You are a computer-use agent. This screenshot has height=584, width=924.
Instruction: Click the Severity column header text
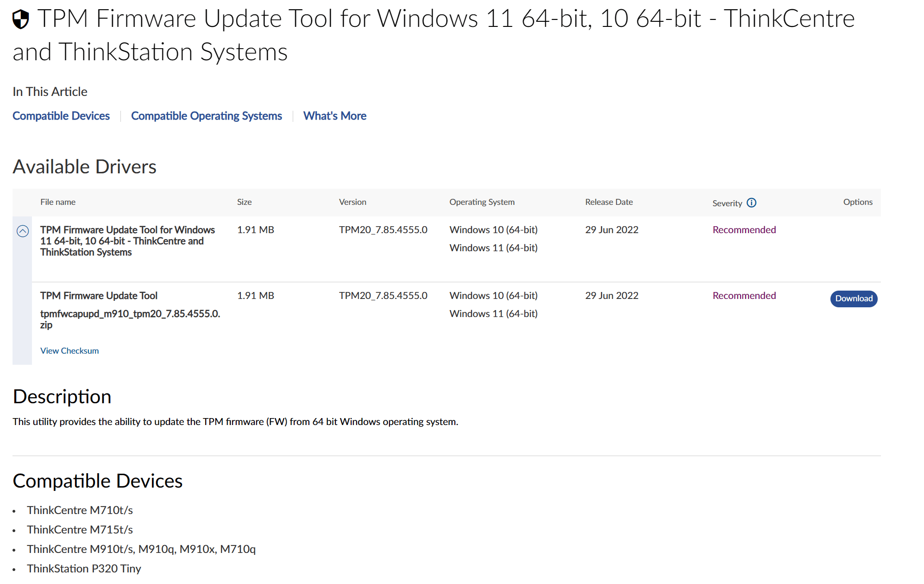(727, 203)
